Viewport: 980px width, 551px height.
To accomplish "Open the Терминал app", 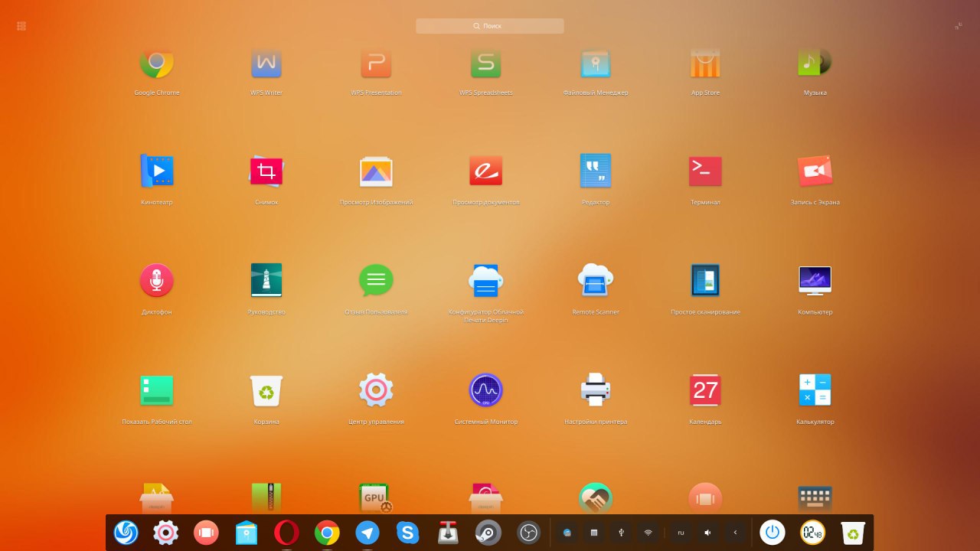I will [x=705, y=171].
